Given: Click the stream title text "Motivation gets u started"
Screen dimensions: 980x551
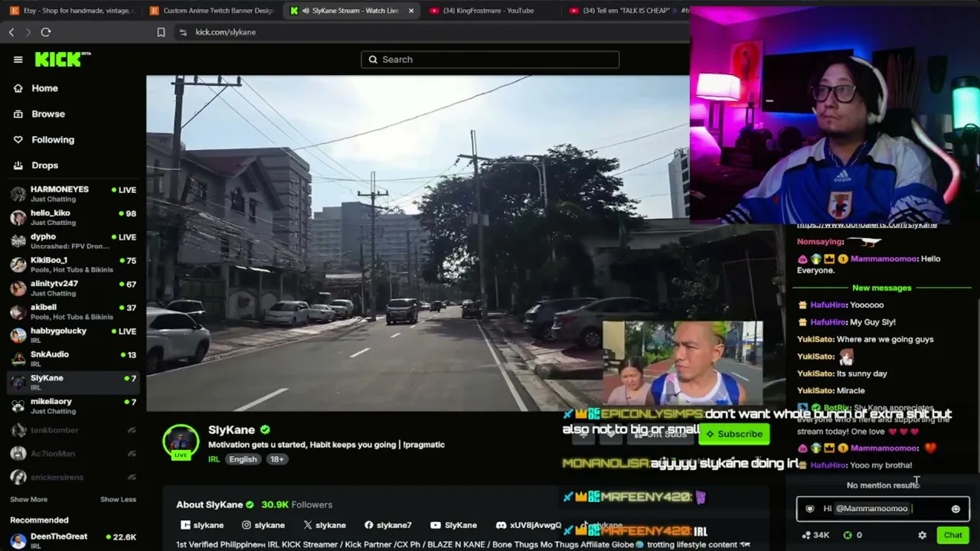Looking at the screenshot, I should [326, 445].
